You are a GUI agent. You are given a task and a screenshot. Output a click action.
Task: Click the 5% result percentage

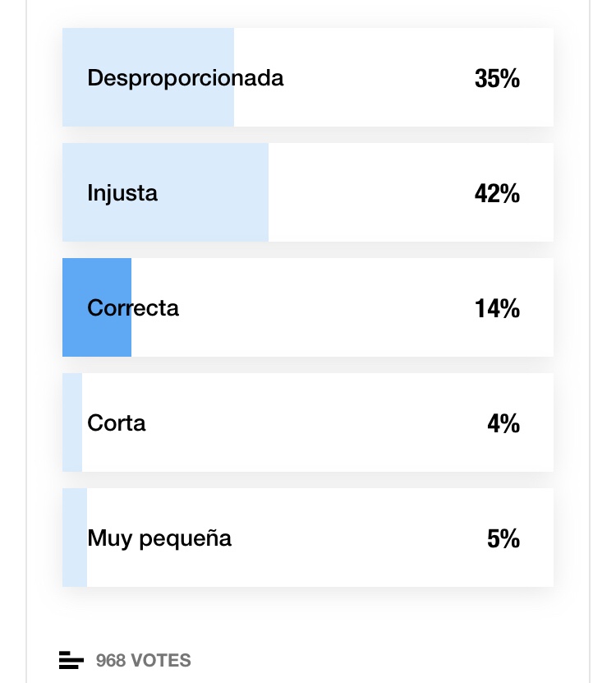click(x=503, y=538)
